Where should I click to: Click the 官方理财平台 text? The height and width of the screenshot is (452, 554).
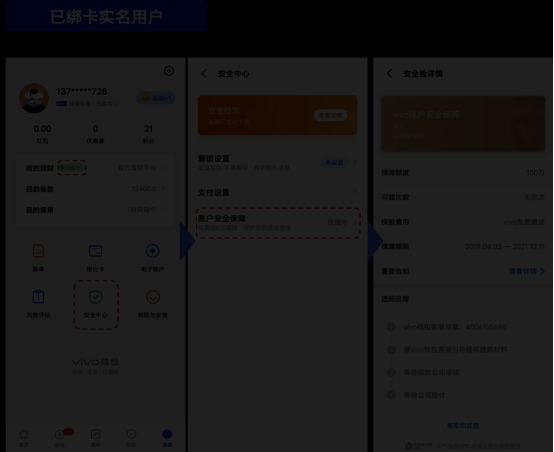coord(137,168)
